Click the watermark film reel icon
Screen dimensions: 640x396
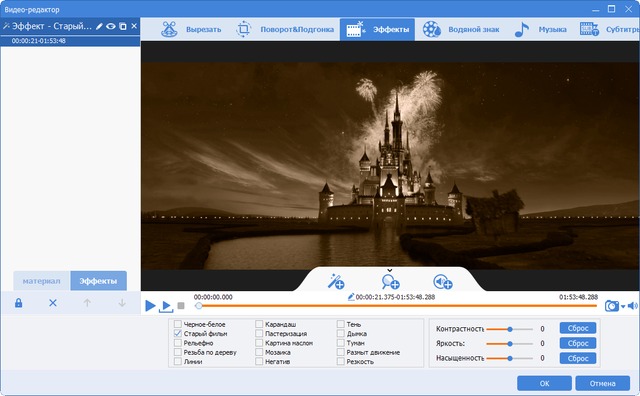(431, 29)
